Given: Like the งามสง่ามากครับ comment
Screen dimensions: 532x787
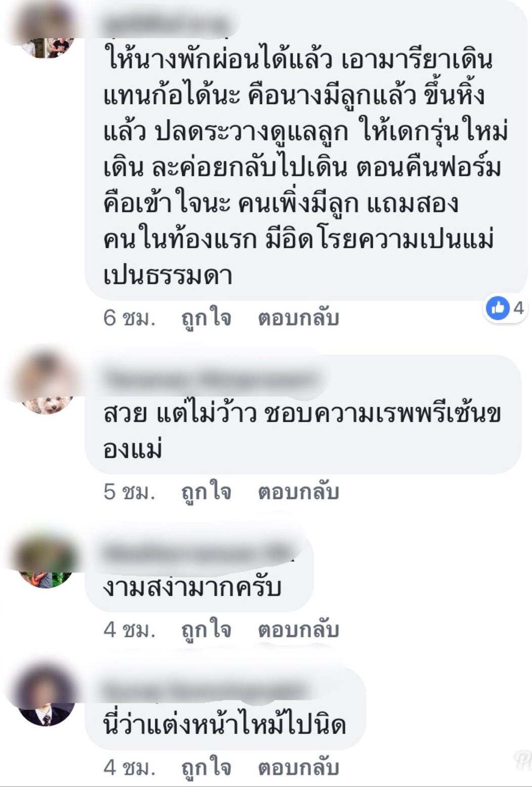Looking at the screenshot, I should click(206, 630).
